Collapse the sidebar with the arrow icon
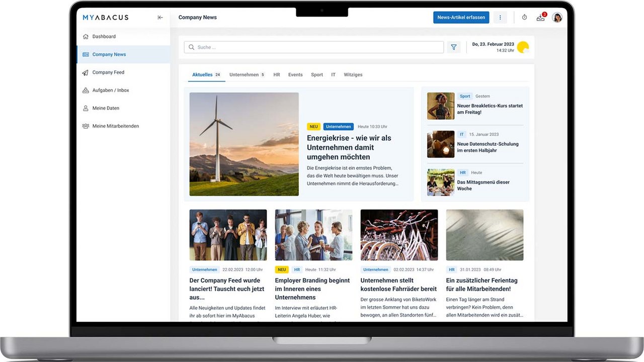This screenshot has height=362, width=644. pos(160,18)
